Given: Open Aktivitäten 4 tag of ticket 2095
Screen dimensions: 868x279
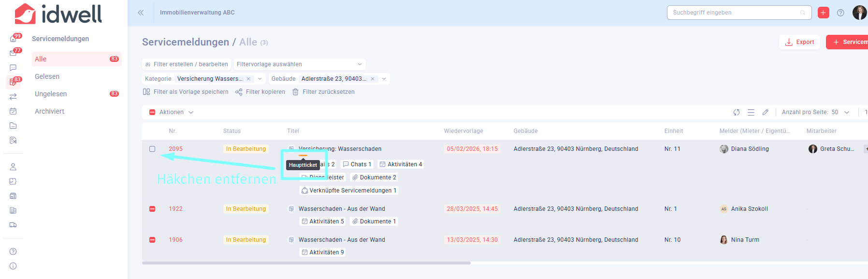Looking at the screenshot, I should [x=401, y=164].
